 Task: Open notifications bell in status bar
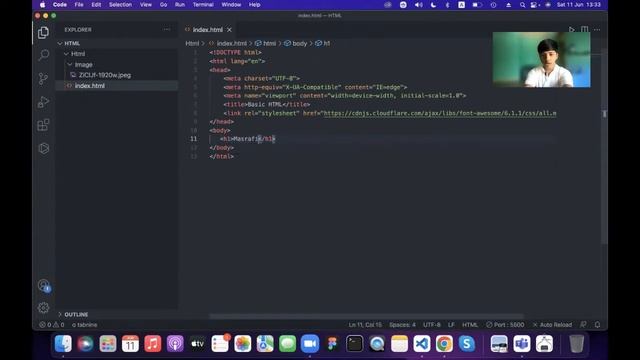(x=597, y=324)
